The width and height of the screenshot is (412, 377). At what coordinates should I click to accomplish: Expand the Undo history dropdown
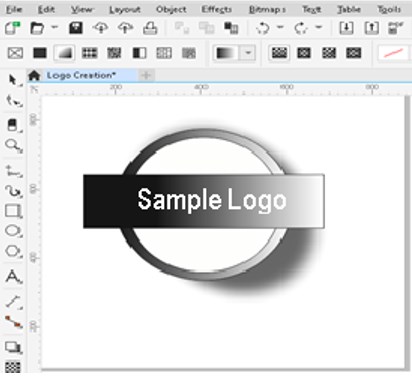pyautogui.click(x=280, y=27)
